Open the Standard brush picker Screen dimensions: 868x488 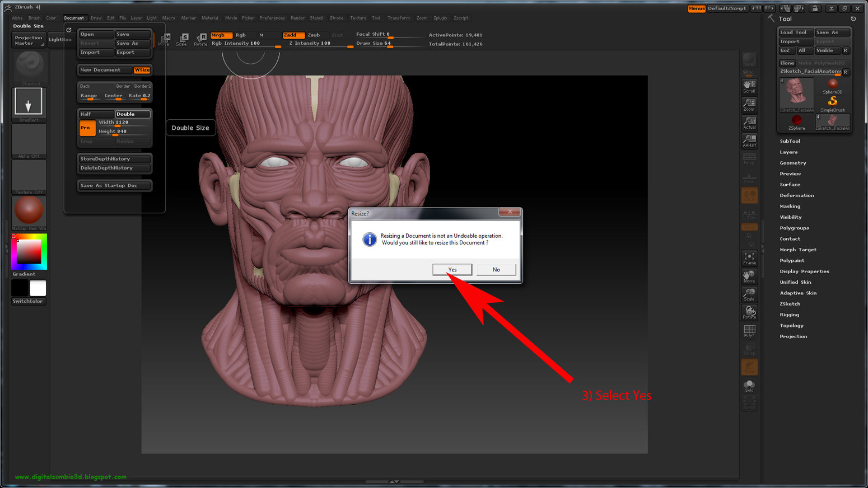tap(29, 68)
